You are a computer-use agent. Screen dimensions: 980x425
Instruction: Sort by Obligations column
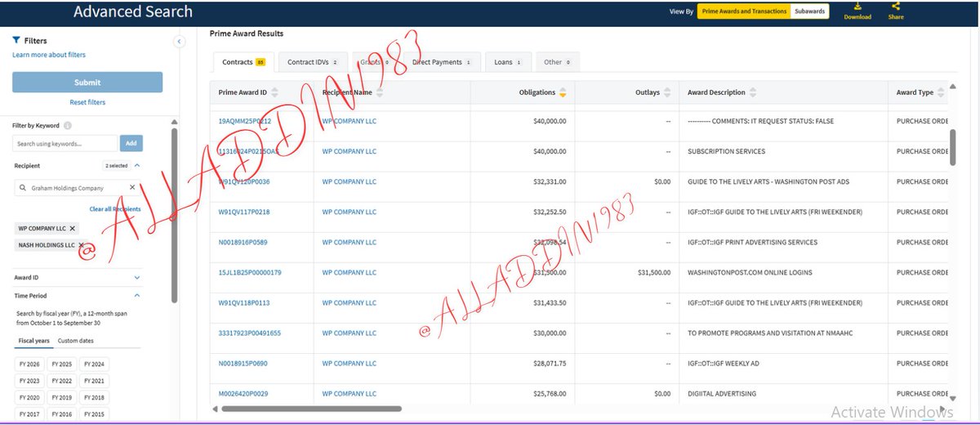coord(563,92)
